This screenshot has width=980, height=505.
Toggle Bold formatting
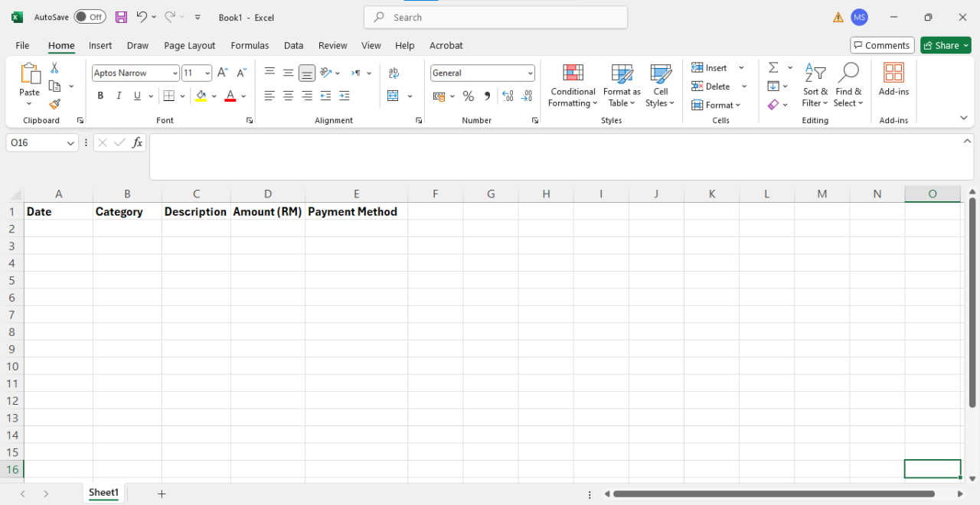coord(100,96)
